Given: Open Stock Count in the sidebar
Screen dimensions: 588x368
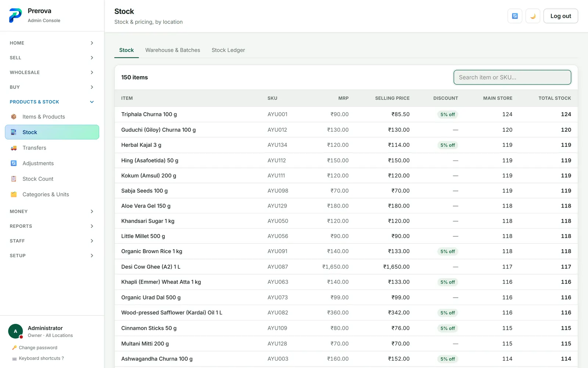Looking at the screenshot, I should click(52, 179).
